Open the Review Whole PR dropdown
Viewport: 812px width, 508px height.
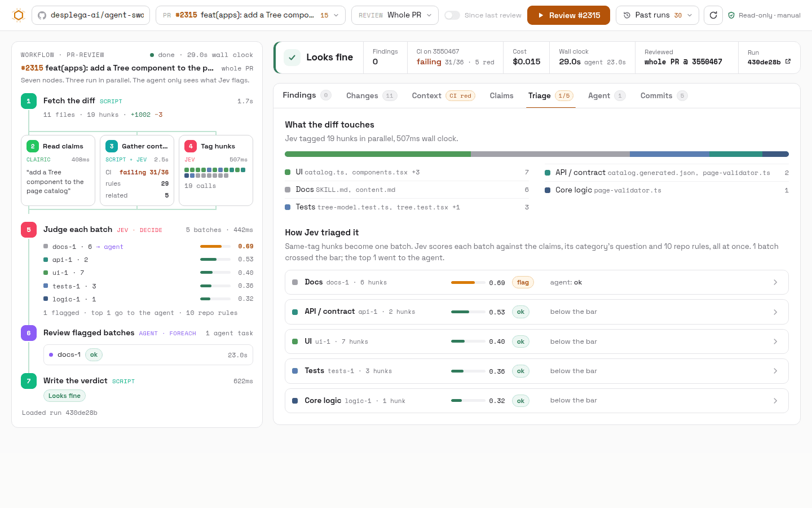395,15
